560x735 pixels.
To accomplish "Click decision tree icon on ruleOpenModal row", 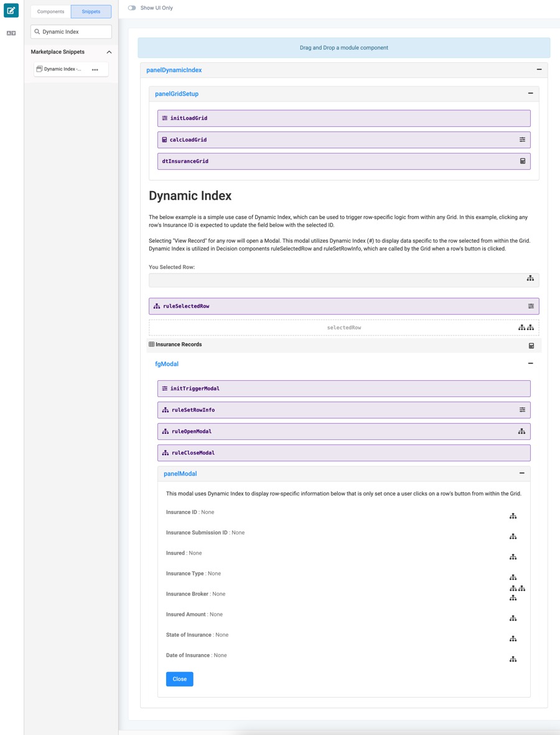I will (x=521, y=431).
